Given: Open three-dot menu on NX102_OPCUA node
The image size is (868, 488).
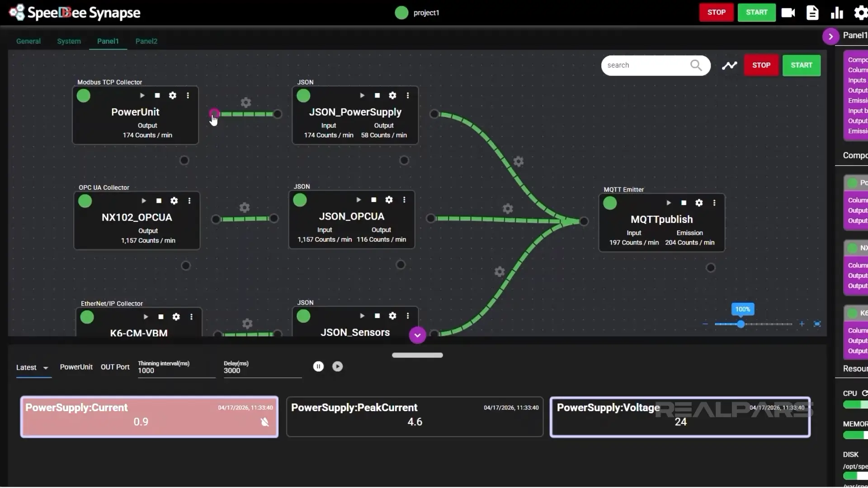Looking at the screenshot, I should pos(189,201).
